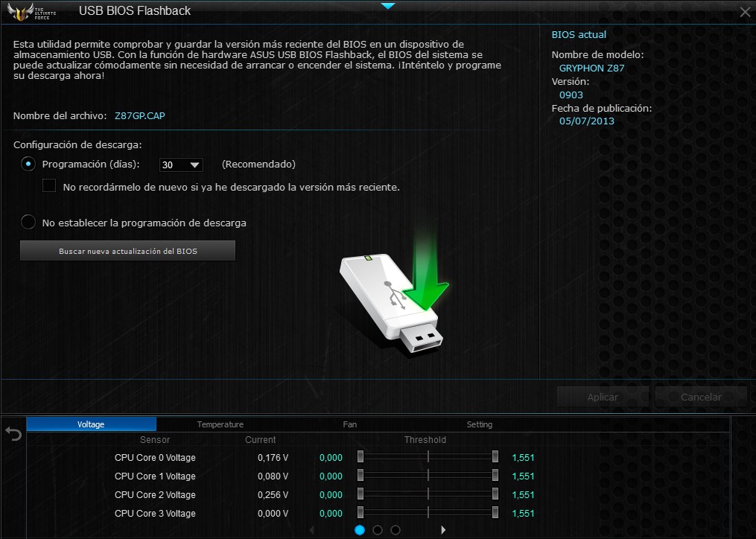
Task: Open the Temperature tab
Action: [x=220, y=424]
